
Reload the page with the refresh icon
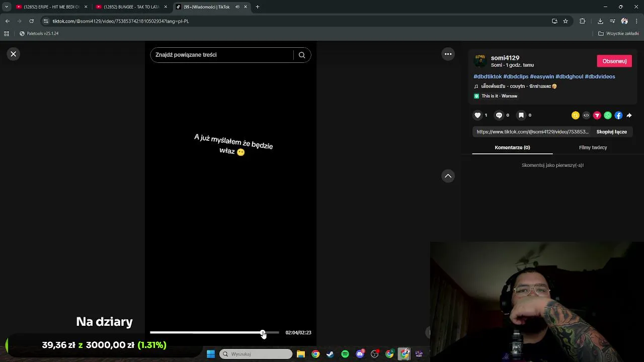pos(31,21)
